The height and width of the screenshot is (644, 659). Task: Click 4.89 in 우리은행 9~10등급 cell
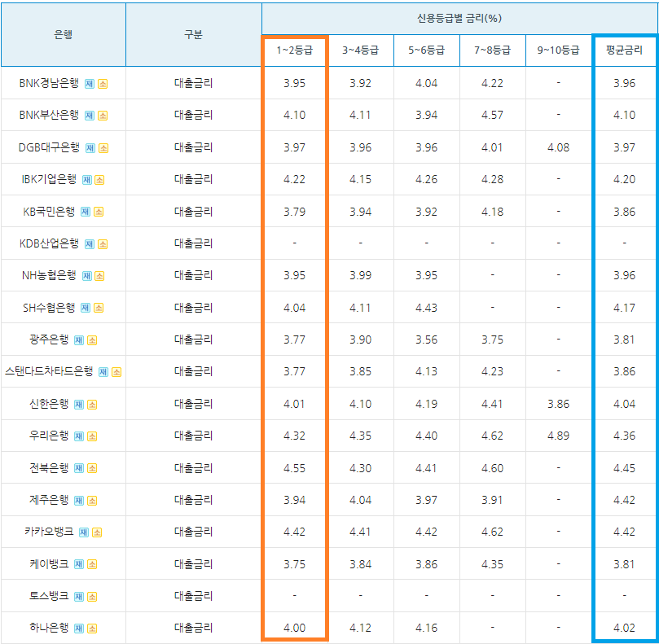[559, 436]
